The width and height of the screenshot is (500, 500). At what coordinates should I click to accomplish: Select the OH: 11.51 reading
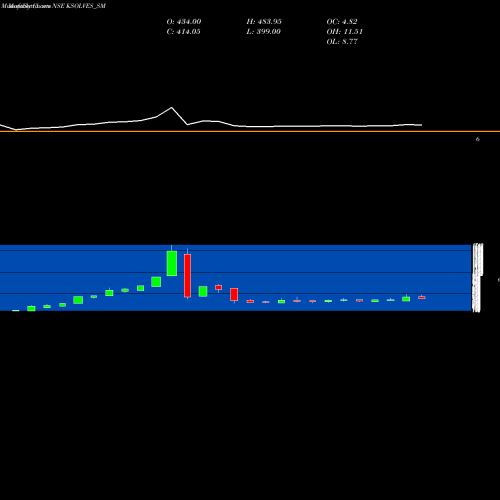point(344,31)
